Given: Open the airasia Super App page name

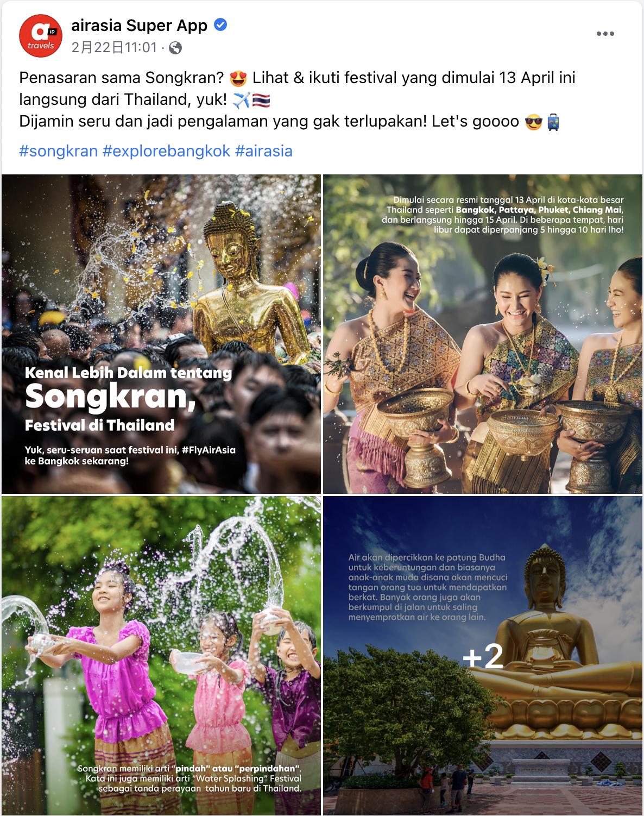Looking at the screenshot, I should click(140, 25).
